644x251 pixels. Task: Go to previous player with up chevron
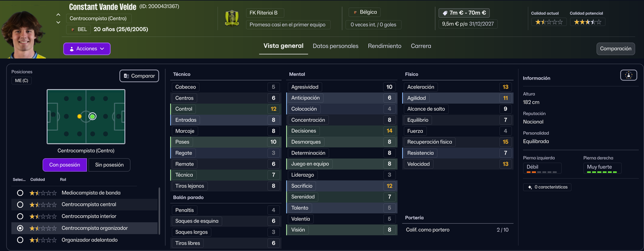click(x=58, y=15)
